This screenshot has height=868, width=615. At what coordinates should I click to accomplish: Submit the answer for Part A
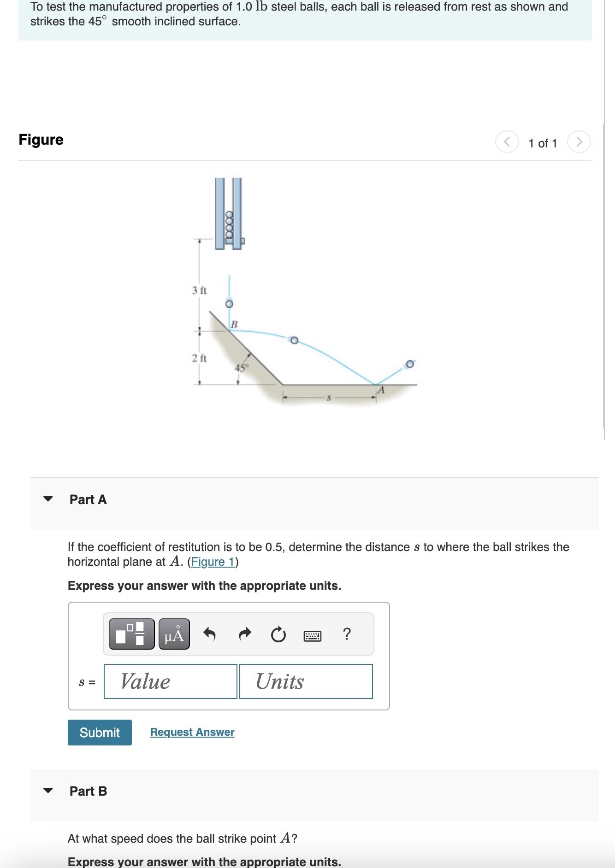[99, 733]
